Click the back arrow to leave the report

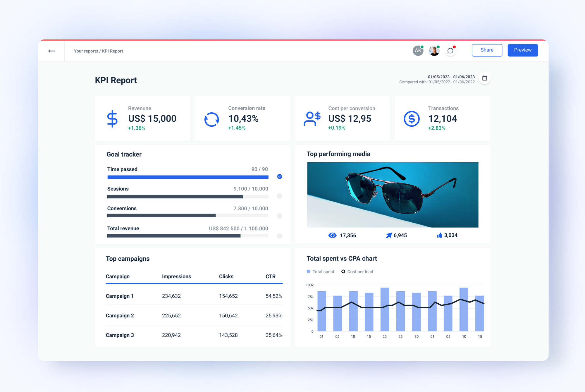coord(52,51)
